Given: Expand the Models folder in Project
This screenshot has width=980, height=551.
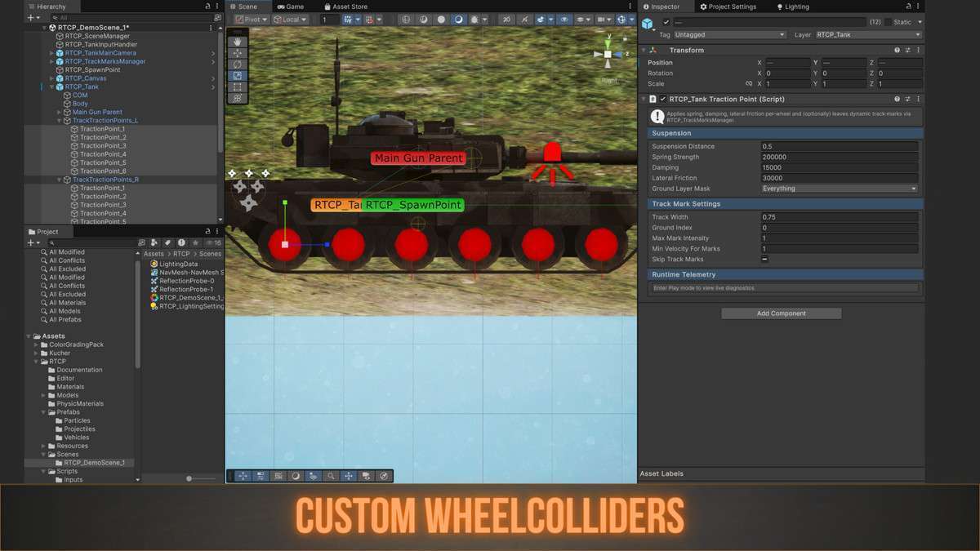Looking at the screenshot, I should pos(43,395).
